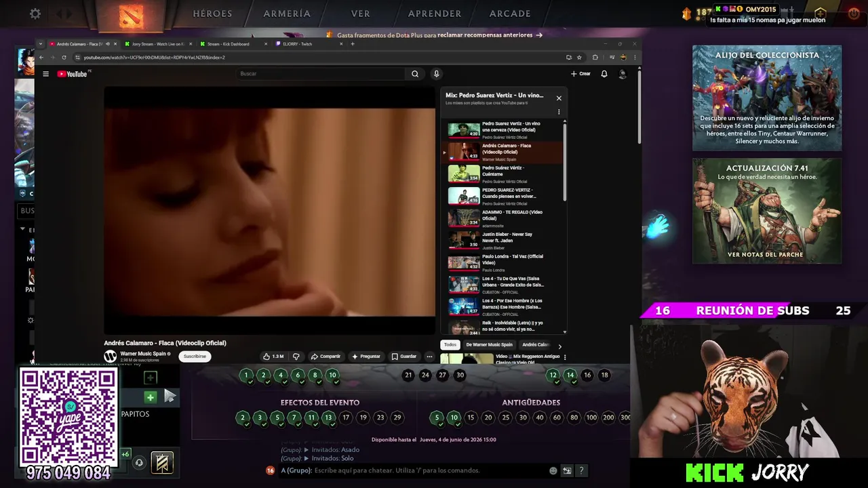Open a new browser tab
The width and height of the screenshot is (868, 488).
(353, 44)
